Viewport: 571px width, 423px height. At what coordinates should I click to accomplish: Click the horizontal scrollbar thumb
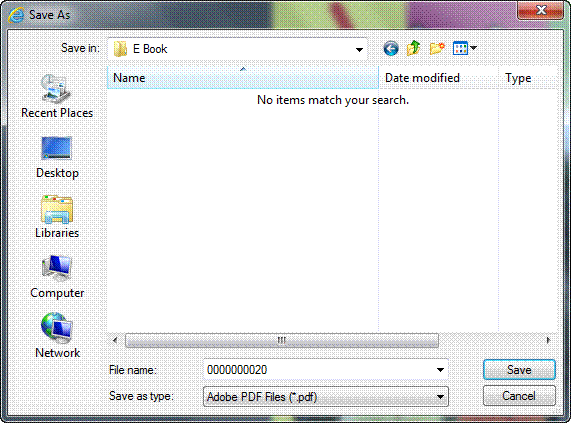[x=282, y=340]
